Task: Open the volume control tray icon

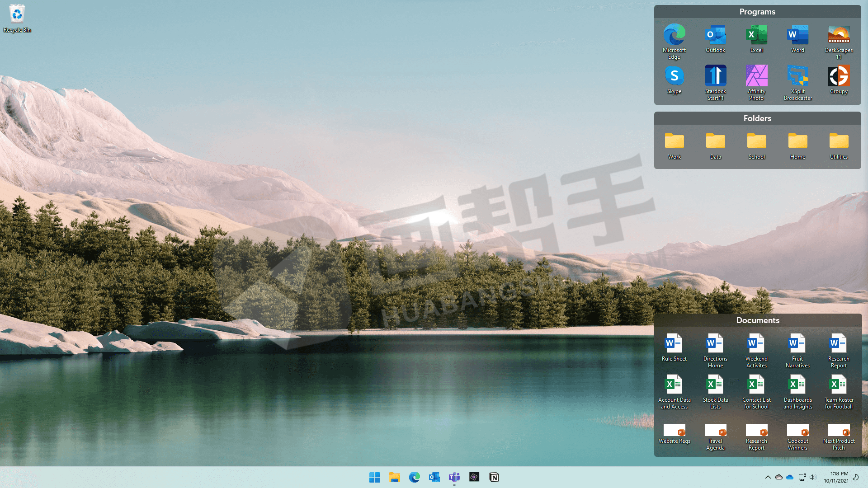Action: point(812,477)
